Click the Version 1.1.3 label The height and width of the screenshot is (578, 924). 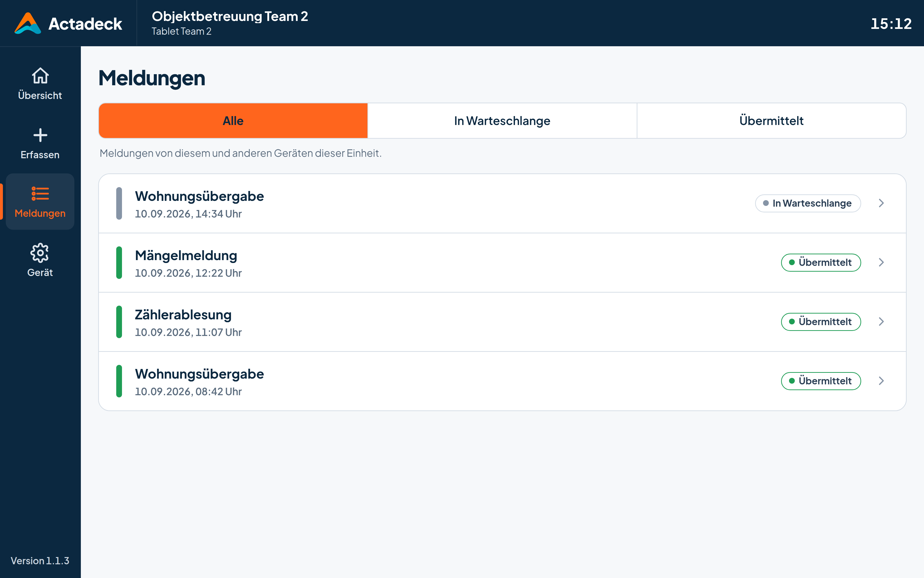point(40,560)
